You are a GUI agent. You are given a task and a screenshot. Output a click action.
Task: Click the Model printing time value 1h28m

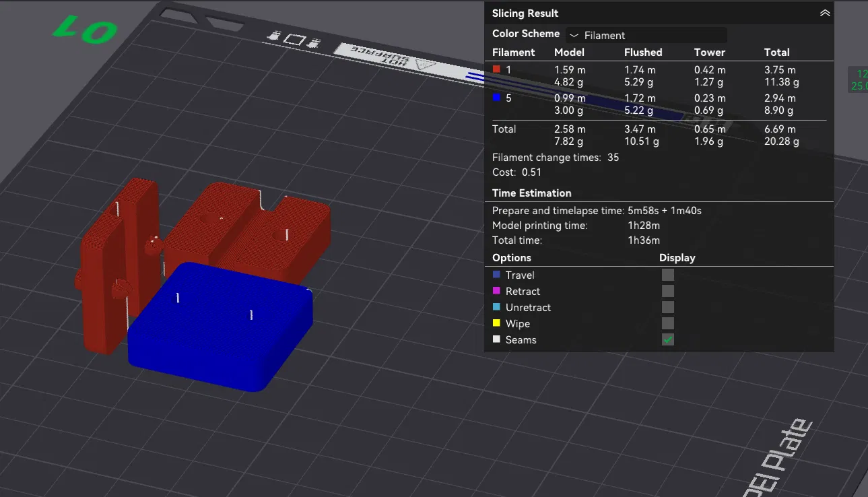644,226
